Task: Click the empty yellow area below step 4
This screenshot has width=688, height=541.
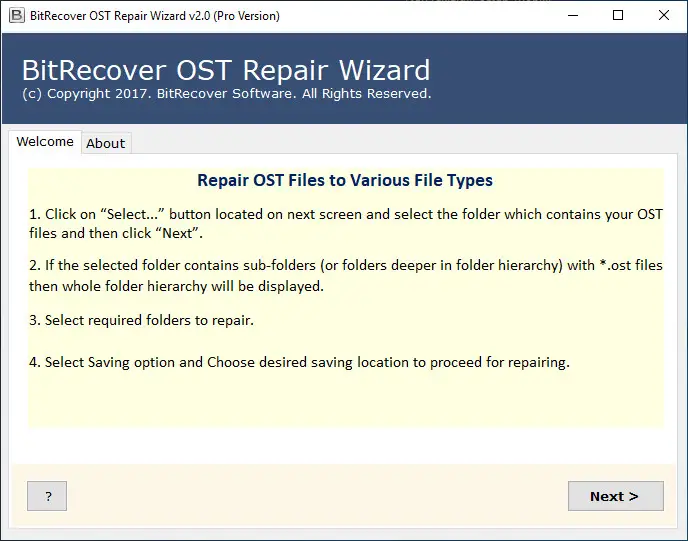Action: click(x=346, y=401)
